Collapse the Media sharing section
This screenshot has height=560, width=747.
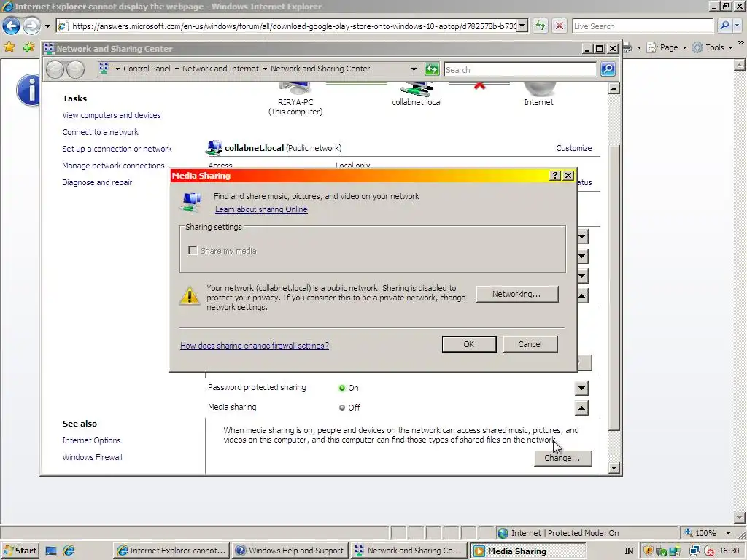click(x=581, y=408)
